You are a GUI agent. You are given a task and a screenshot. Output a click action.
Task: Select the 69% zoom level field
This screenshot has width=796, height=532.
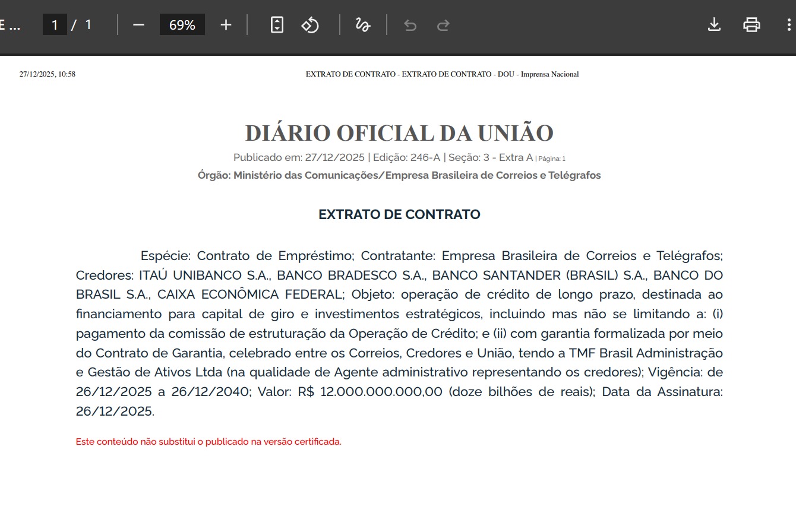pos(182,25)
